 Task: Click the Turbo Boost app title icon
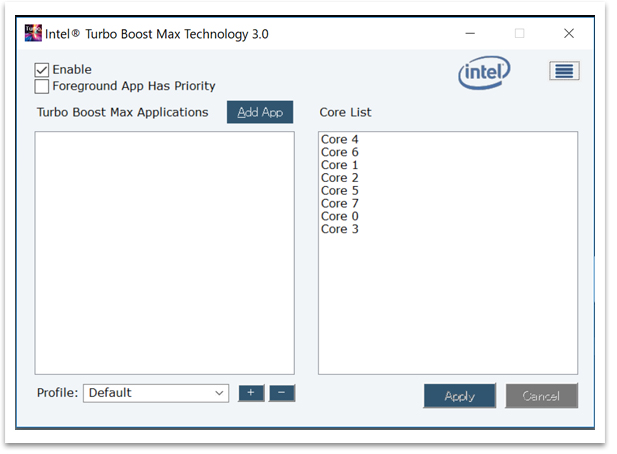[33, 33]
